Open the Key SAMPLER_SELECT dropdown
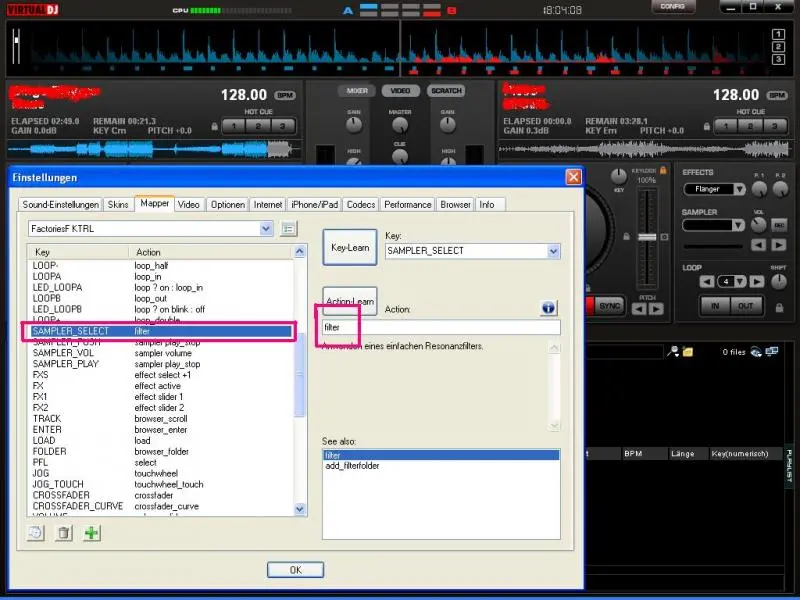This screenshot has height=600, width=800. point(553,251)
